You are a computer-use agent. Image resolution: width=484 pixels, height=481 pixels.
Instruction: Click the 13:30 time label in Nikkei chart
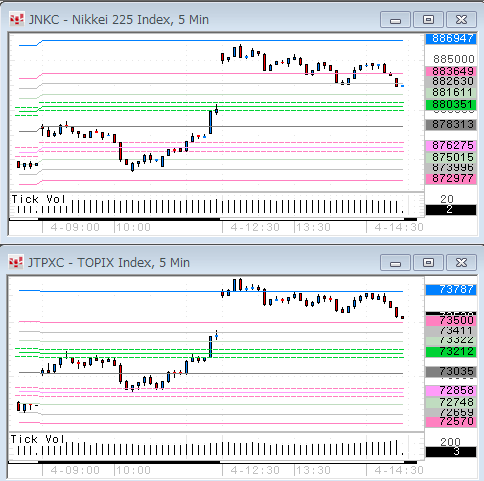click(x=313, y=227)
